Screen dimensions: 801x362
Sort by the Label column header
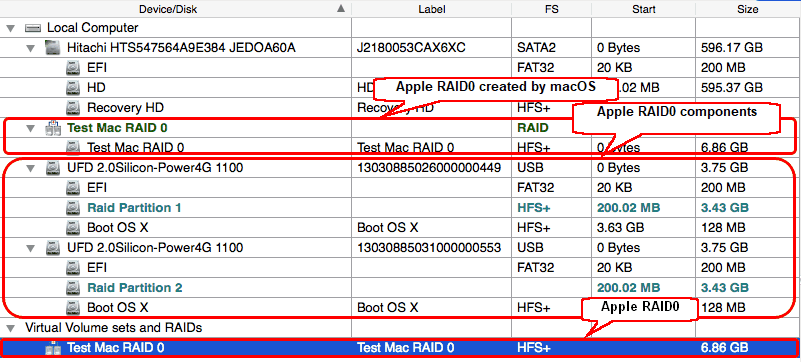(432, 9)
